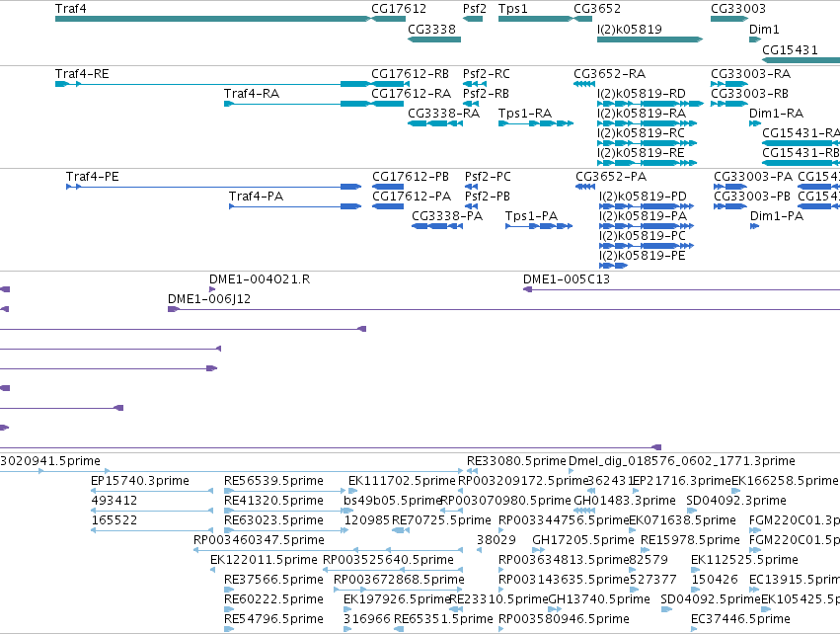Select the CG3338 gene feature
This screenshot has width=840, height=634.
tap(434, 40)
